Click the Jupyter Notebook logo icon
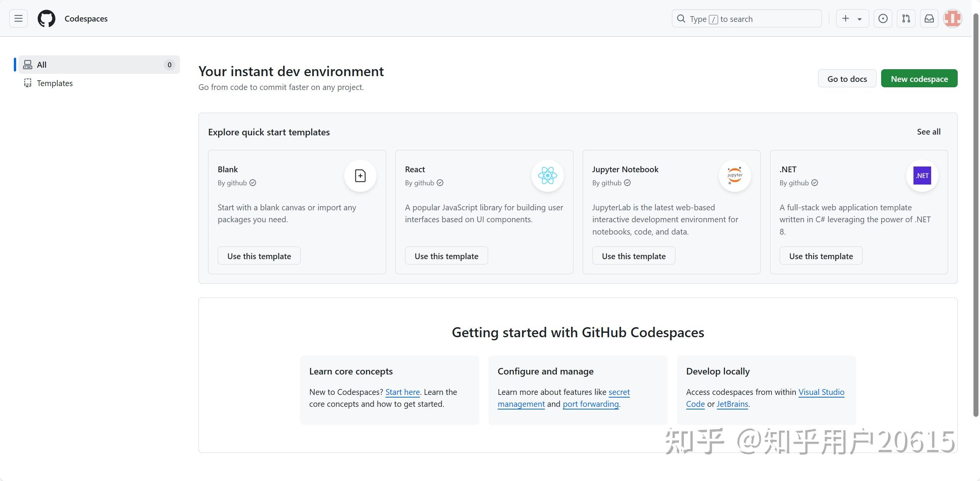This screenshot has width=980, height=481. tap(735, 176)
